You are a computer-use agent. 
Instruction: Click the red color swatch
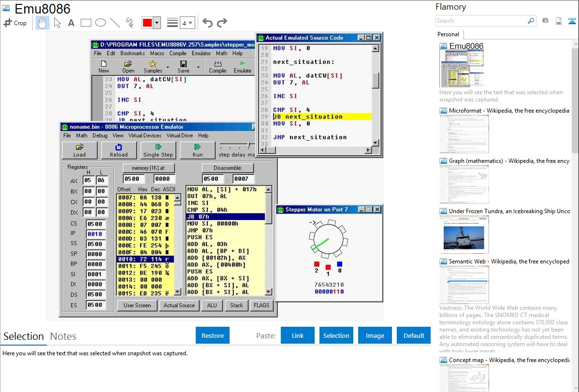click(x=147, y=23)
